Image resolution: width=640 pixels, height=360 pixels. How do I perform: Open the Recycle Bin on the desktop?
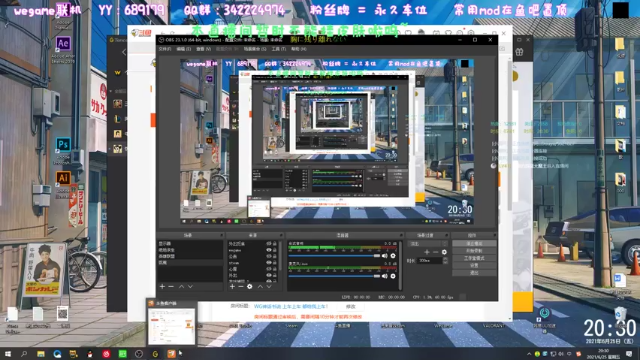(619, 314)
